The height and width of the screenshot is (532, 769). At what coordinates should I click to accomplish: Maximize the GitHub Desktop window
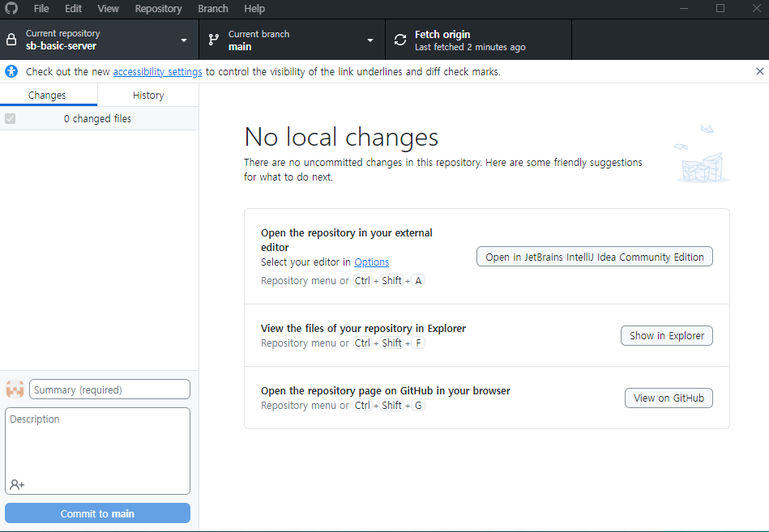(720, 8)
